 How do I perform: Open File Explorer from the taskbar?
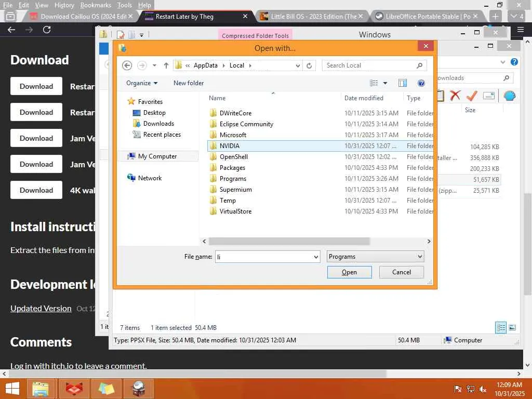(41, 389)
